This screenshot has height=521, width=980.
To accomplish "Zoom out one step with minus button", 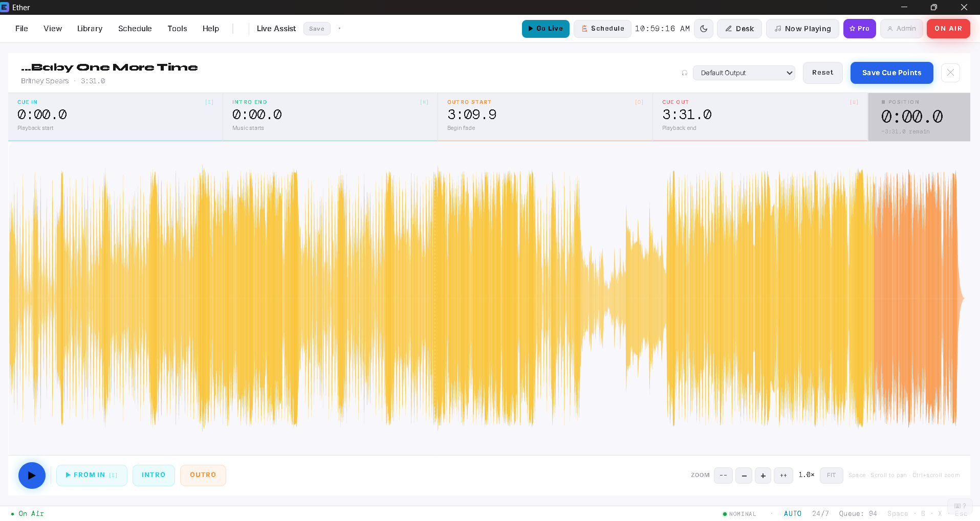I will [744, 475].
